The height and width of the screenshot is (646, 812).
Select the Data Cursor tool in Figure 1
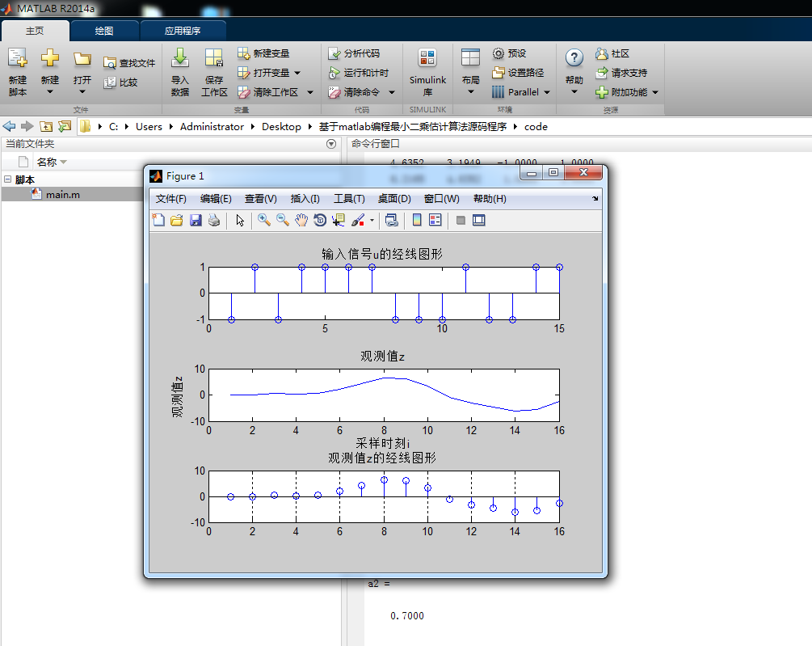339,220
